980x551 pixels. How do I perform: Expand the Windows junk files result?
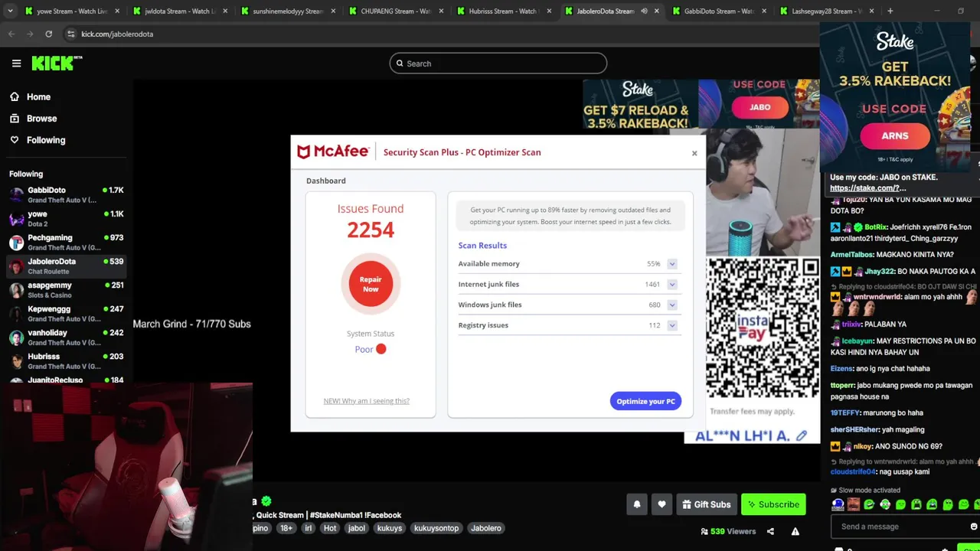671,305
